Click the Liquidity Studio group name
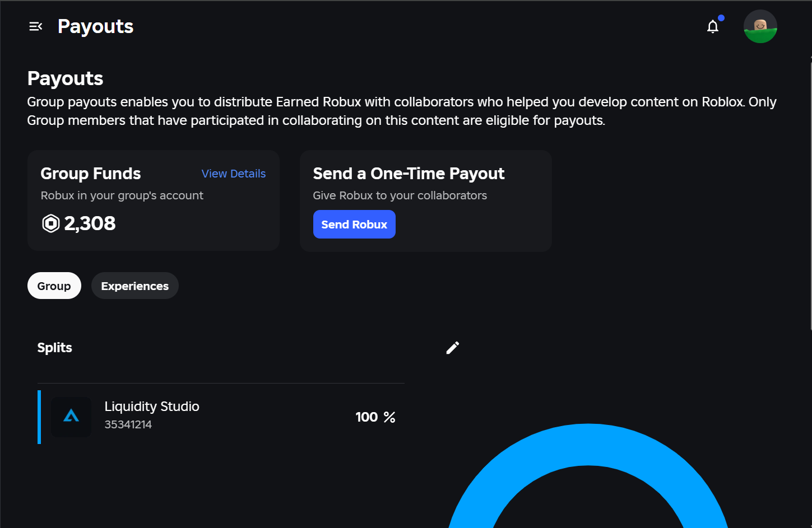The image size is (812, 528). 151,406
